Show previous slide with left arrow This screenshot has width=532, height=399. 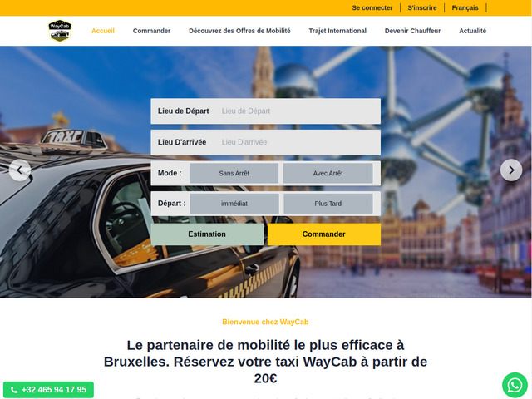click(x=20, y=170)
